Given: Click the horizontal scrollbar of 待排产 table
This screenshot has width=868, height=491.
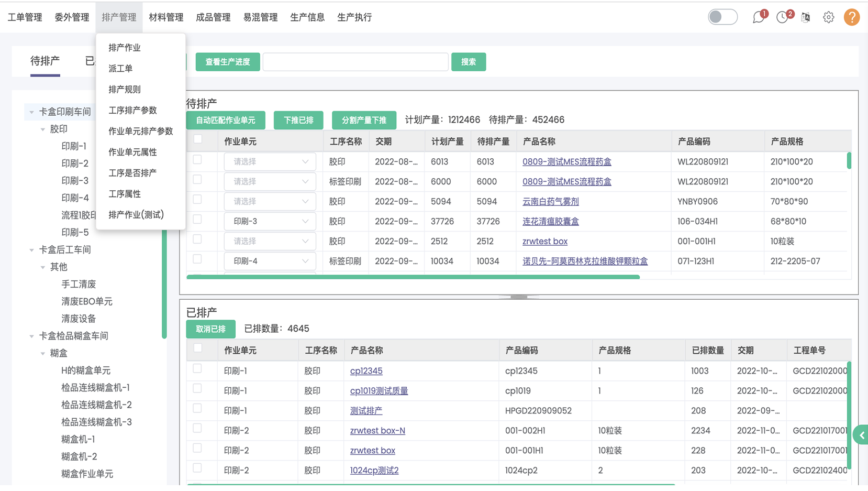Looking at the screenshot, I should (413, 277).
